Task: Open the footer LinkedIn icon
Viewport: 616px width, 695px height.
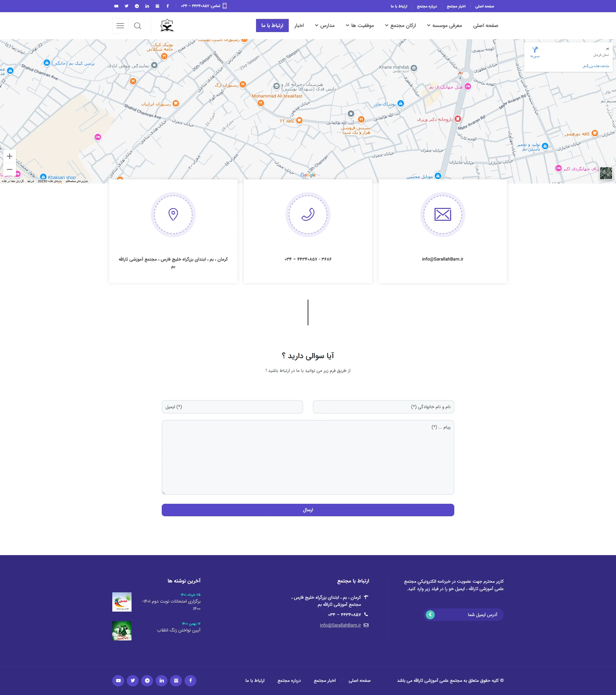Action: [x=161, y=680]
